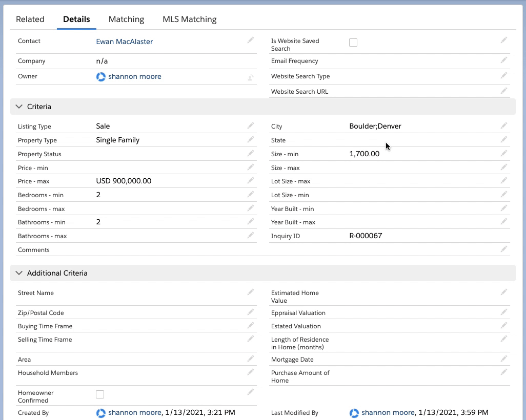Image resolution: width=526 pixels, height=420 pixels.
Task: Edit Lot Size - max pencil icon
Action: point(504,180)
